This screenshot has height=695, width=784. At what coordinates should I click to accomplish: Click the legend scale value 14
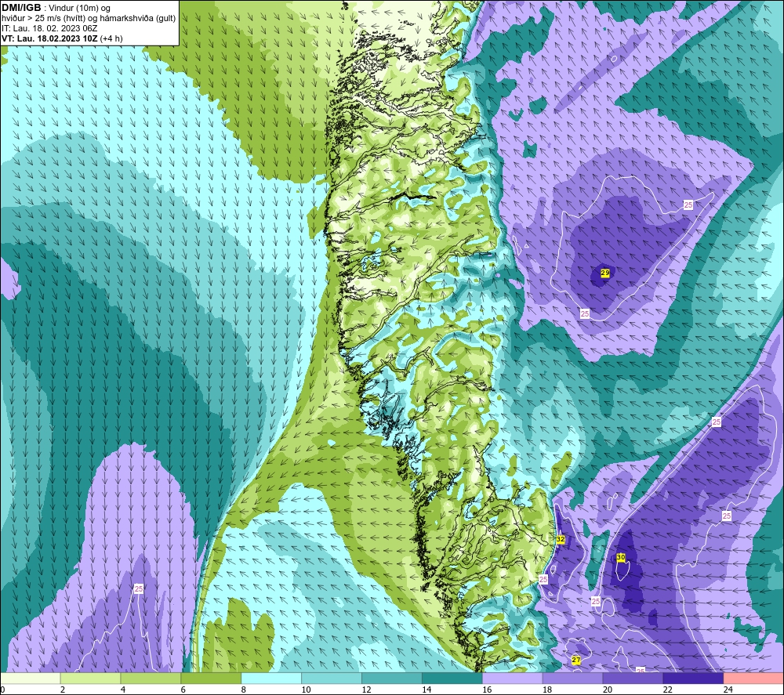click(x=426, y=690)
